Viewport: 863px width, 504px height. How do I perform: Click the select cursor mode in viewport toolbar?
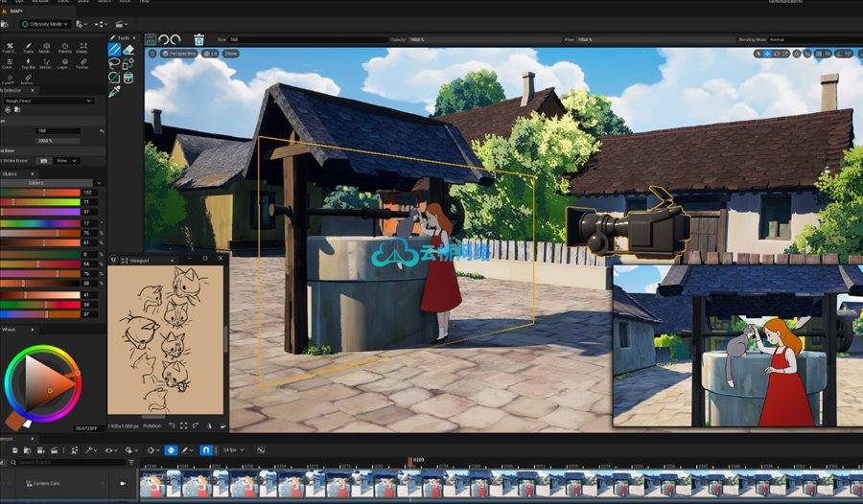point(758,54)
